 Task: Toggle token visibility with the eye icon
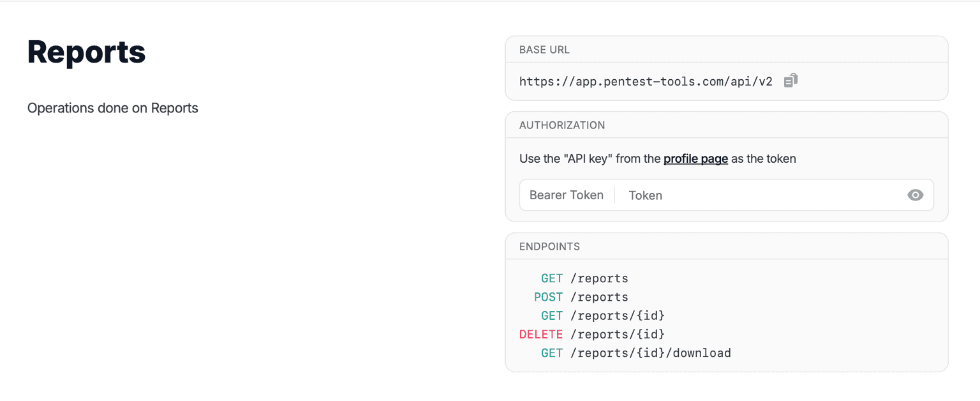pos(915,195)
